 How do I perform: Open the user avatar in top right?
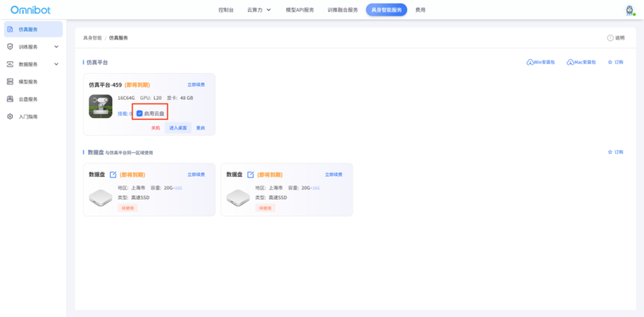point(630,10)
